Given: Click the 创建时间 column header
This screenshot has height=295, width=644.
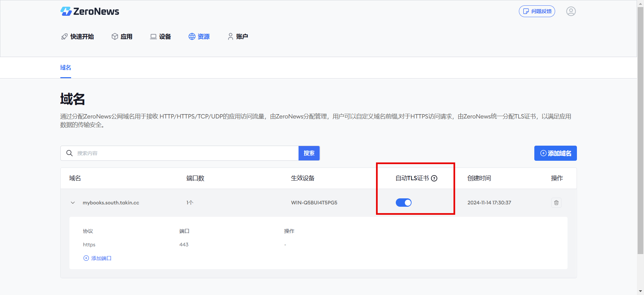Looking at the screenshot, I should 479,178.
